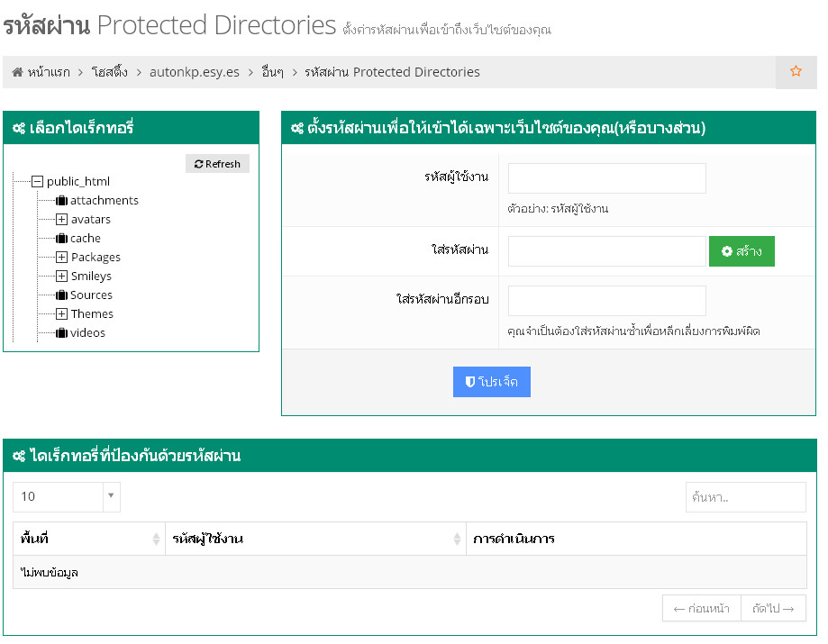The image size is (828, 644).
Task: Click the favorite star icon in breadcrumb bar
Action: (796, 72)
